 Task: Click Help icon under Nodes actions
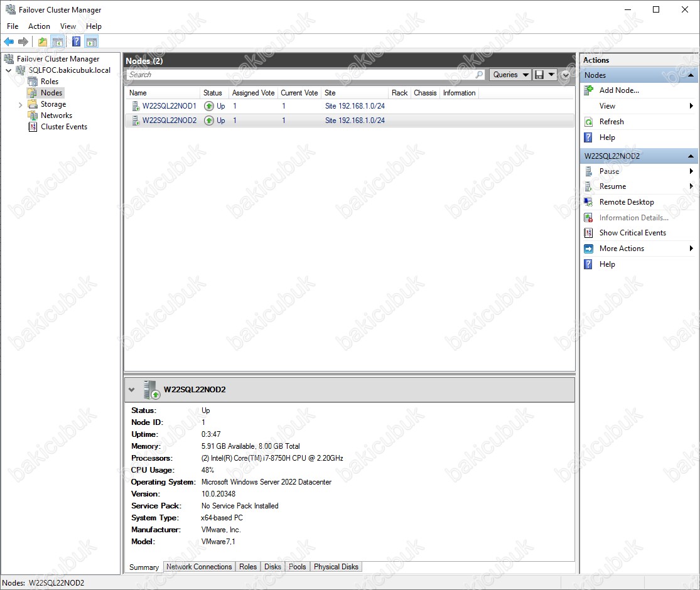[x=589, y=137]
